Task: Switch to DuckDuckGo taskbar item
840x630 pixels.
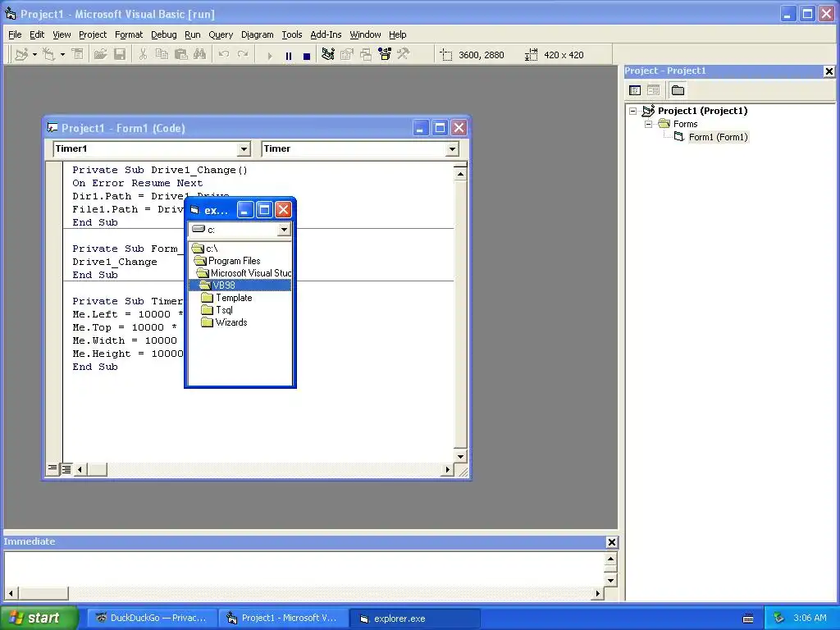Action: (x=151, y=619)
